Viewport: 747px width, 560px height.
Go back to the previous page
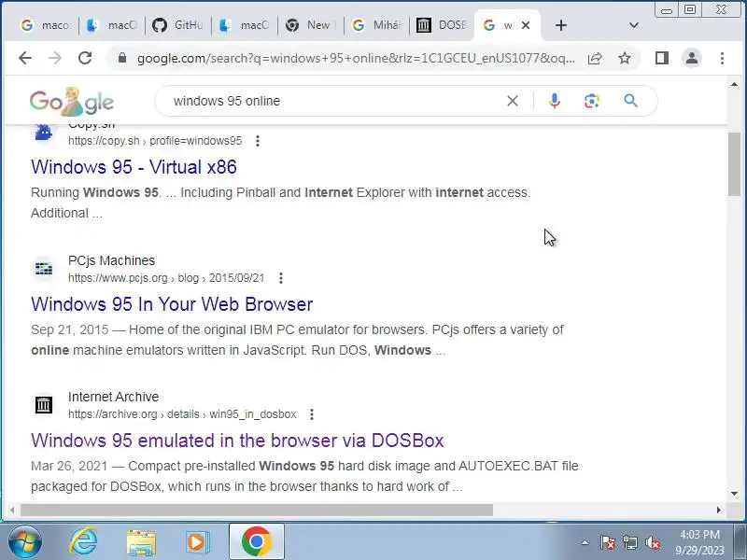[25, 58]
